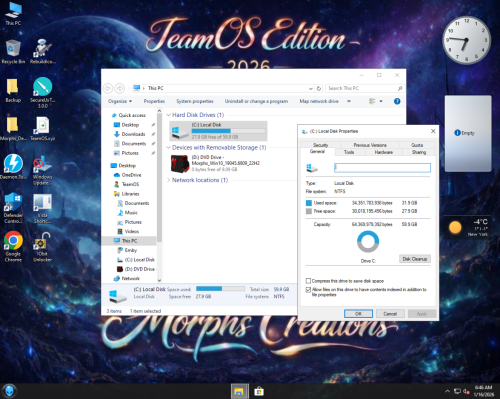This screenshot has width=500, height=399.
Task: Click the Explorer Back navigation arrow
Action: point(108,88)
